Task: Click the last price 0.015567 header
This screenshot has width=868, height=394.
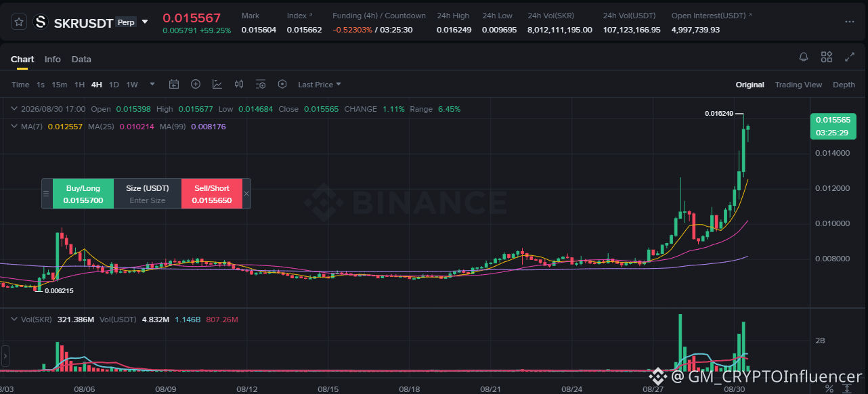Action: point(192,18)
